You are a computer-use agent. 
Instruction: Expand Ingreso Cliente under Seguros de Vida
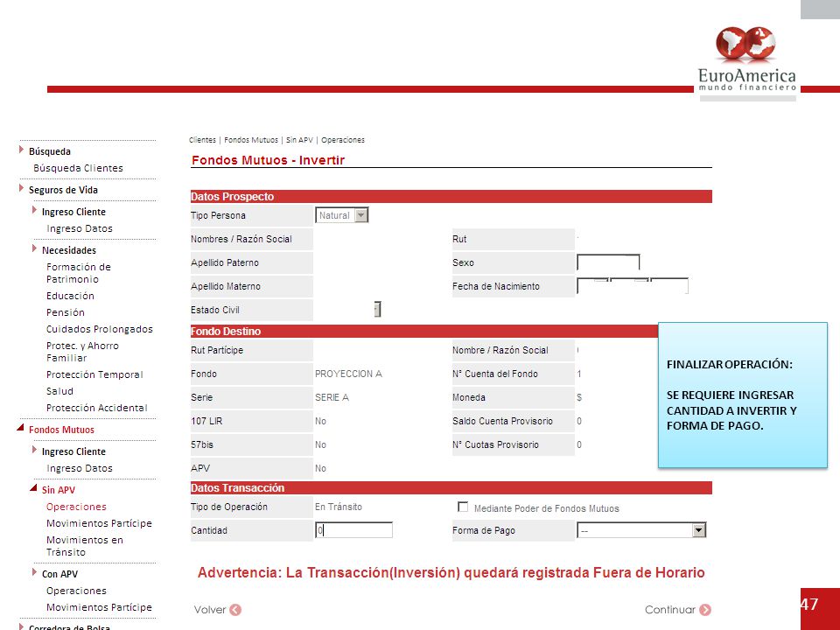pyautogui.click(x=35, y=210)
